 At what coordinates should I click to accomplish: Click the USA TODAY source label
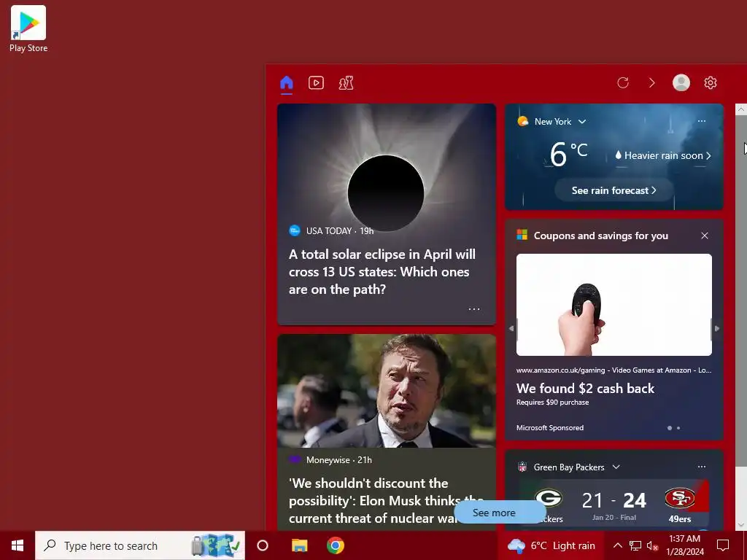[328, 231]
